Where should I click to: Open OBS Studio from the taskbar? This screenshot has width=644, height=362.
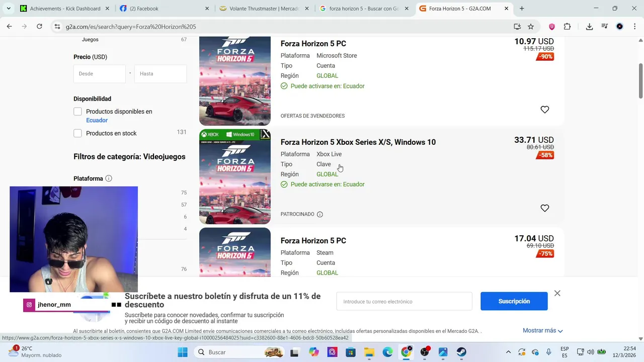point(425,352)
